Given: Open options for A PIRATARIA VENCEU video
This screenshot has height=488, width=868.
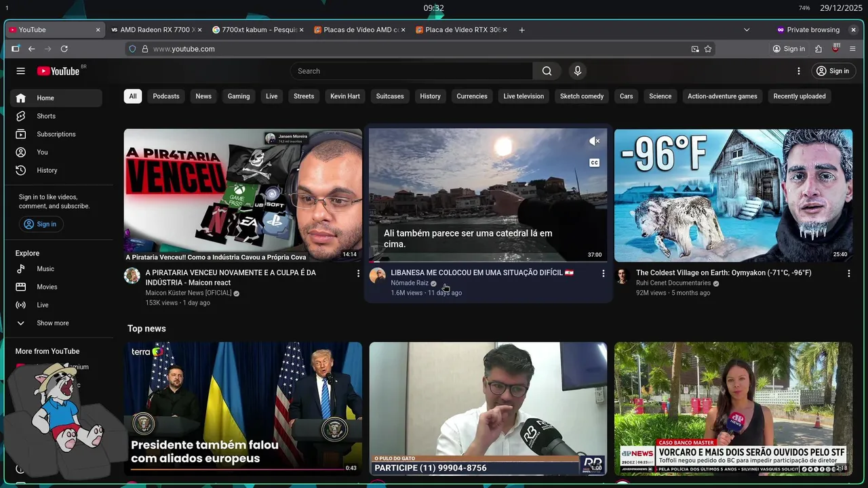Looking at the screenshot, I should click(358, 273).
